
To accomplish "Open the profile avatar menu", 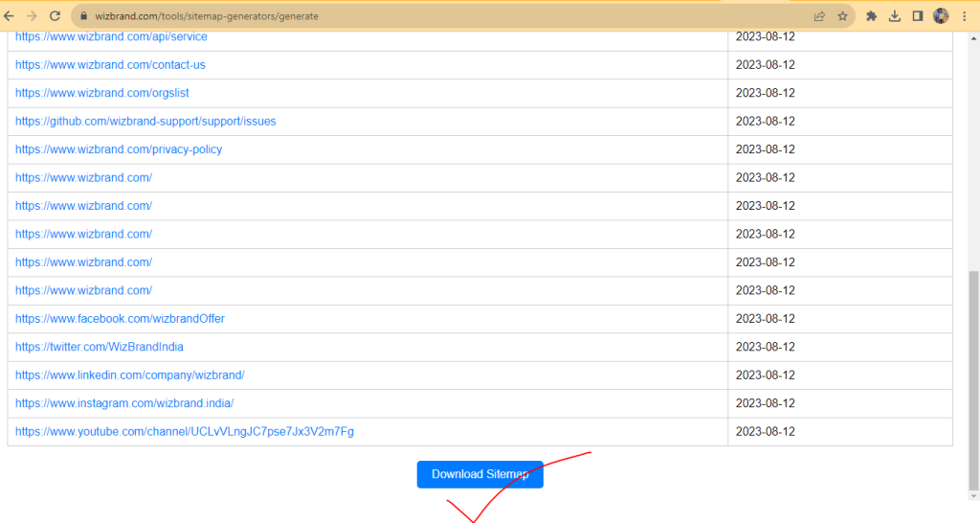I will click(941, 16).
